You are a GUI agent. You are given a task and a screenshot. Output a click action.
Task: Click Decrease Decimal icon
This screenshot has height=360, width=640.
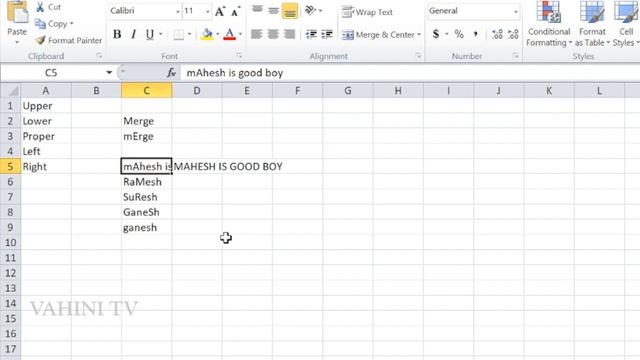tap(513, 34)
